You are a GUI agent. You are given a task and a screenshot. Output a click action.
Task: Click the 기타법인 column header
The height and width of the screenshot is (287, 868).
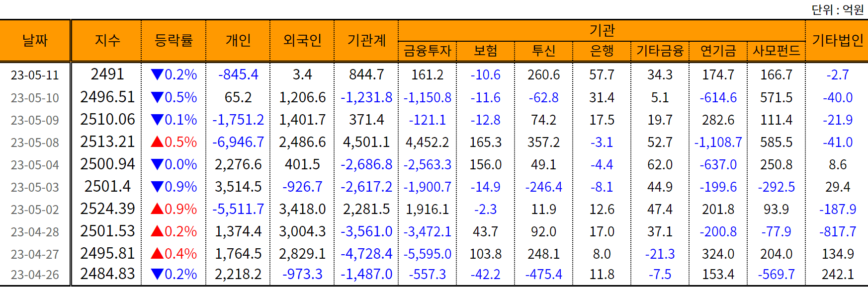point(838,41)
